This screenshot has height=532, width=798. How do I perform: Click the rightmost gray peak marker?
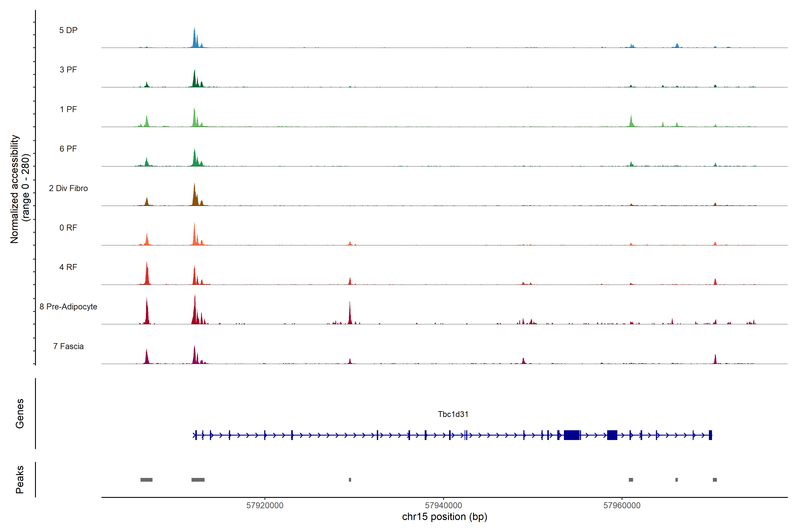715,480
